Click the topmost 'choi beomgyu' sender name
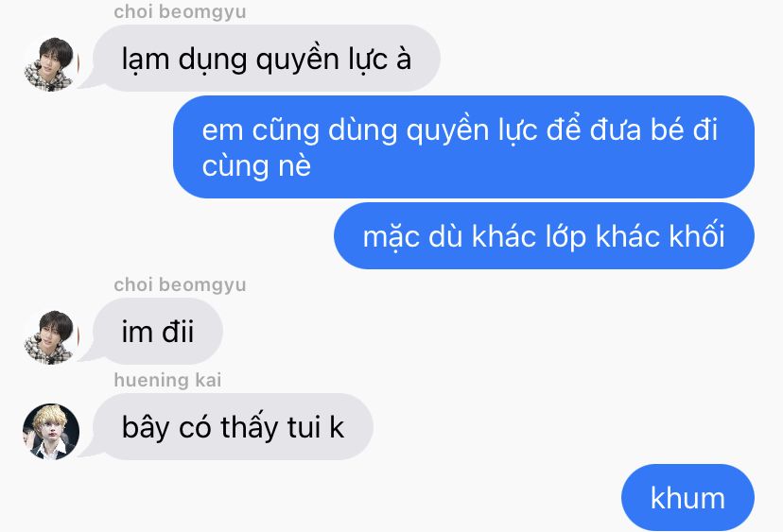 tap(180, 12)
